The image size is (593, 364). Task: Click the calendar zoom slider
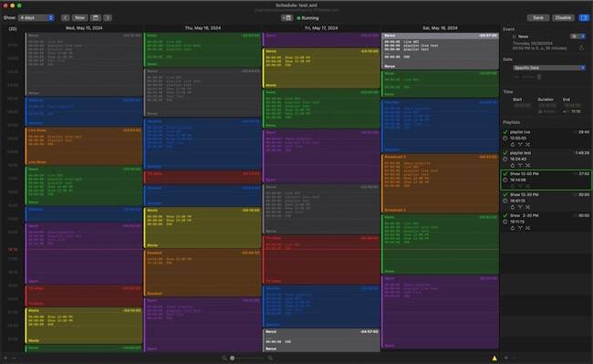point(248,358)
